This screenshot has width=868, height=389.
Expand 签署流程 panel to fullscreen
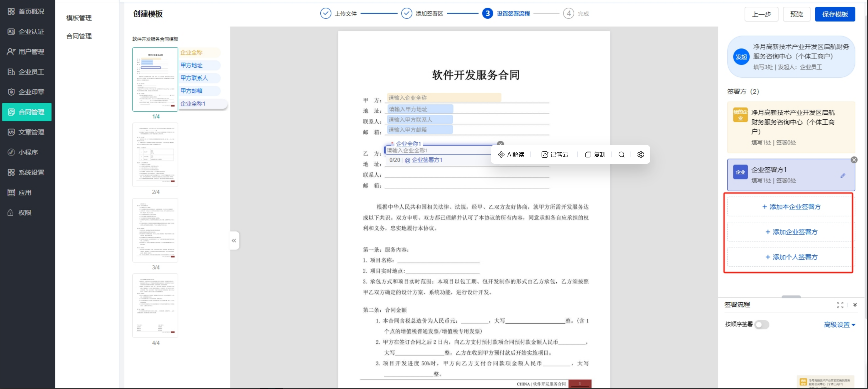pos(840,305)
